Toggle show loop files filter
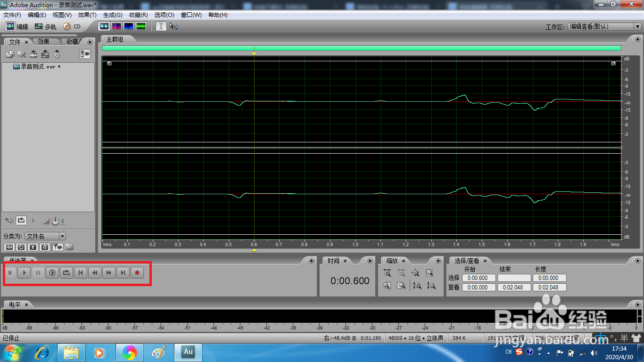 coord(21,247)
